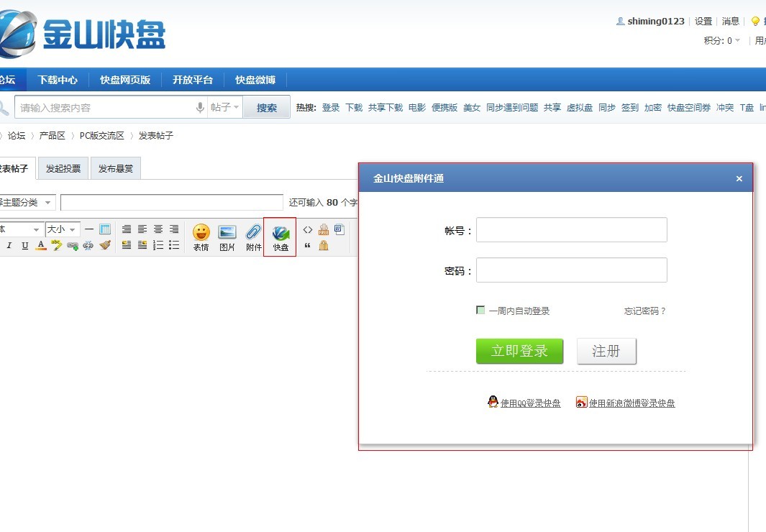Attach a file via the 附件 icon

253,235
